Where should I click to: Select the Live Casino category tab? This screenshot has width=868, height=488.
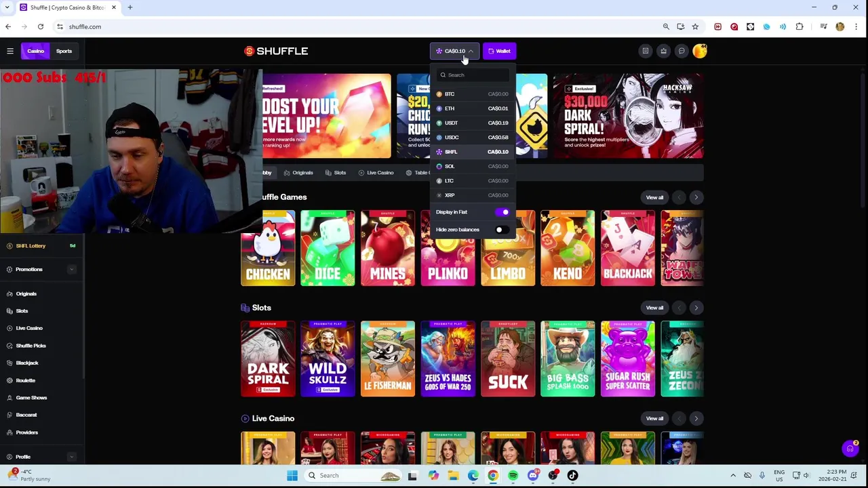pyautogui.click(x=376, y=173)
